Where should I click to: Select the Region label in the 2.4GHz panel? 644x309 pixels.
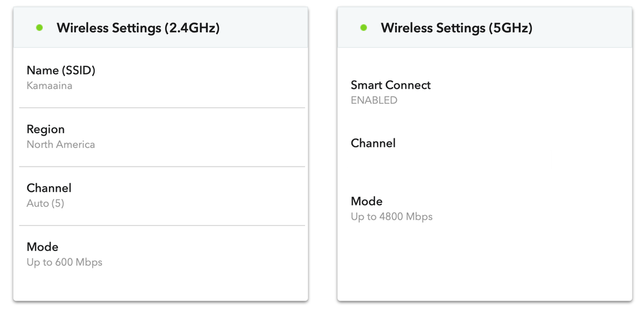pos(46,129)
